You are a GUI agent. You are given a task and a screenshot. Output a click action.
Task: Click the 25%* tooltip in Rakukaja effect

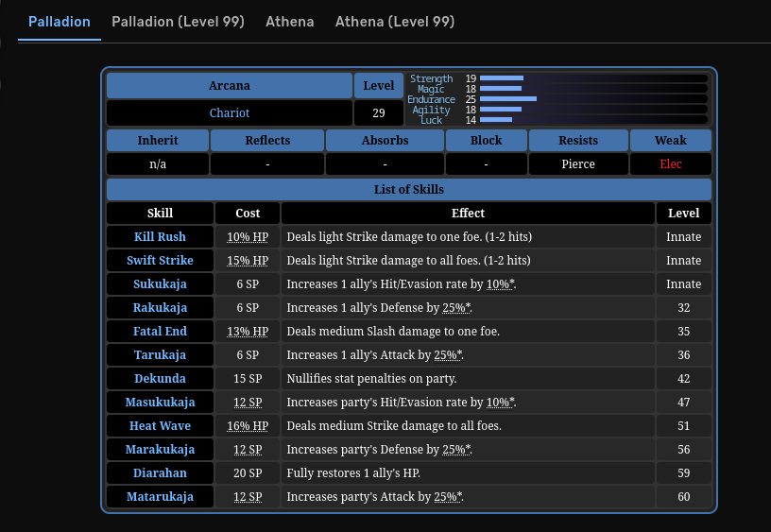(456, 308)
